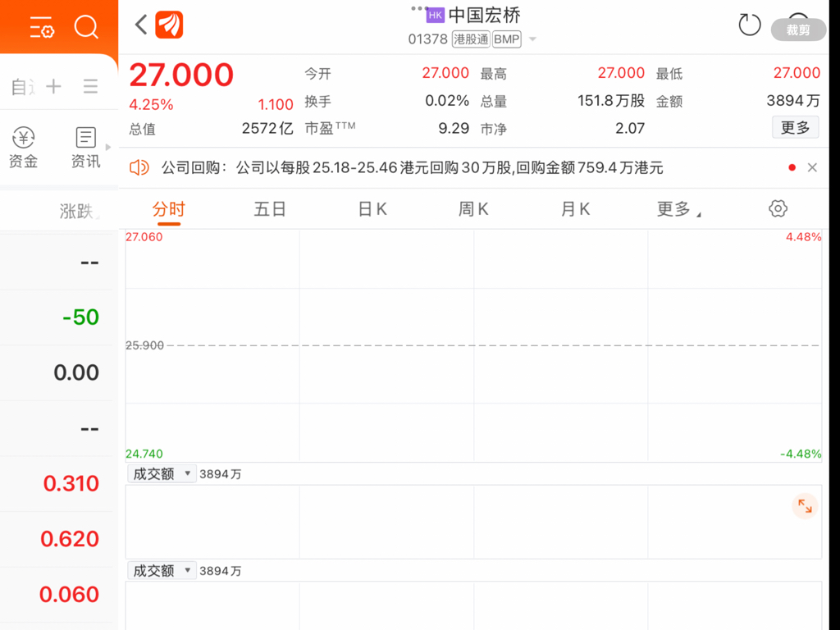Tap the 24.740 lower chart price label

tap(144, 454)
